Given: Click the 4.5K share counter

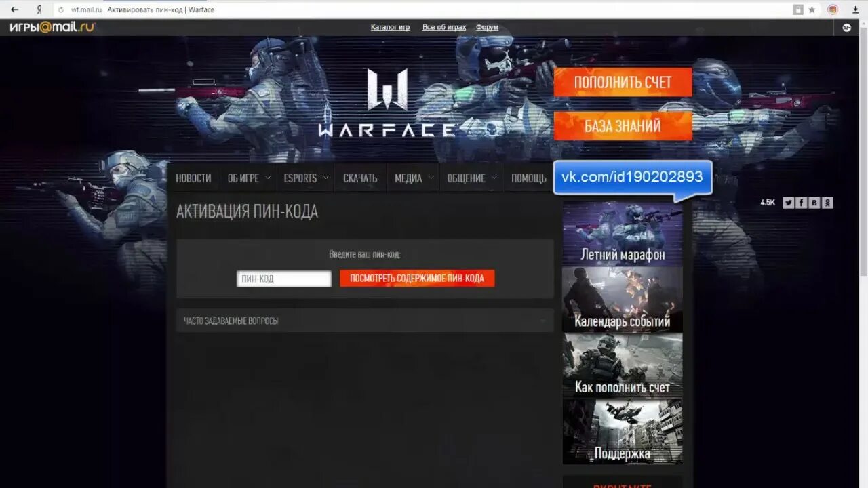Looking at the screenshot, I should coord(768,202).
